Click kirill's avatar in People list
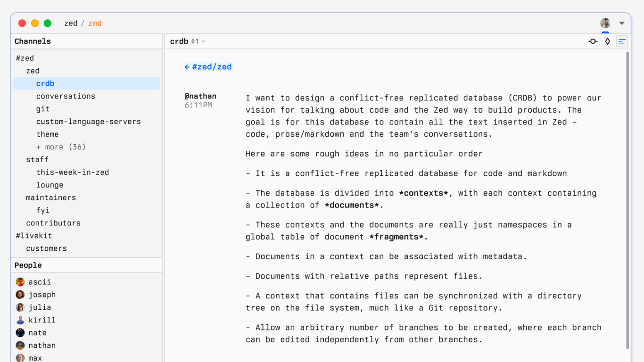Image resolution: width=644 pixels, height=362 pixels. coord(20,320)
